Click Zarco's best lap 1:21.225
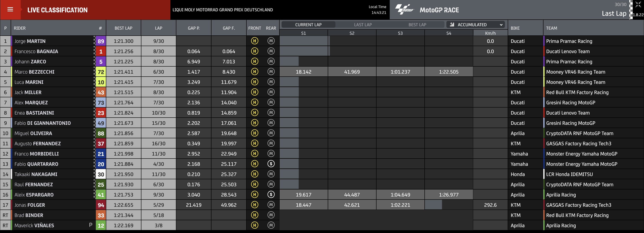644x233 pixels. [124, 62]
